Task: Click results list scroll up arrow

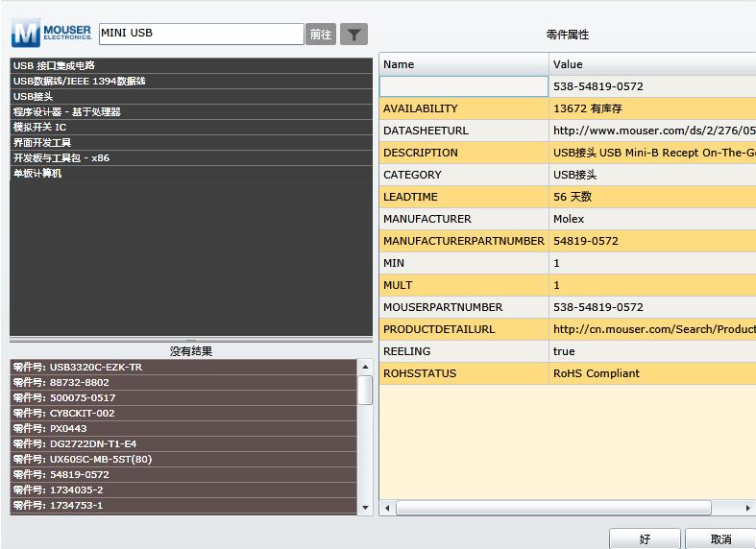Action: pyautogui.click(x=365, y=367)
